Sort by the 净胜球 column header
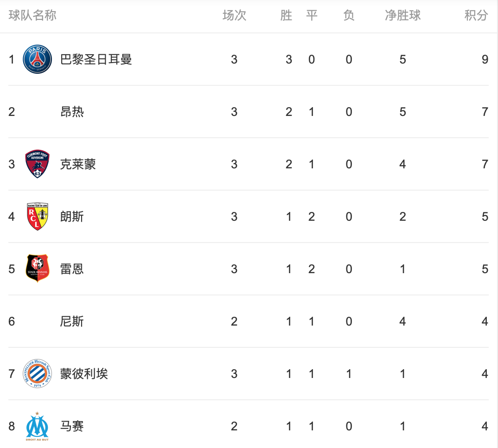This screenshot has width=498, height=448. click(402, 16)
